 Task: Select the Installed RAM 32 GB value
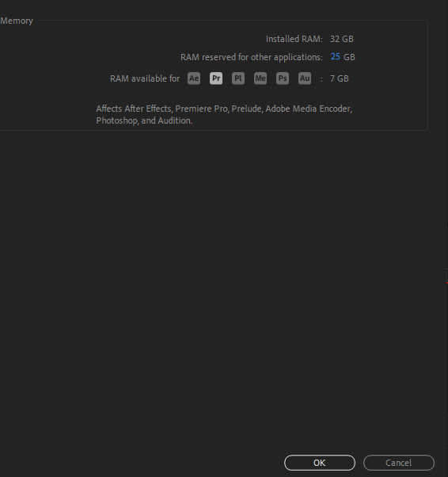(x=342, y=39)
